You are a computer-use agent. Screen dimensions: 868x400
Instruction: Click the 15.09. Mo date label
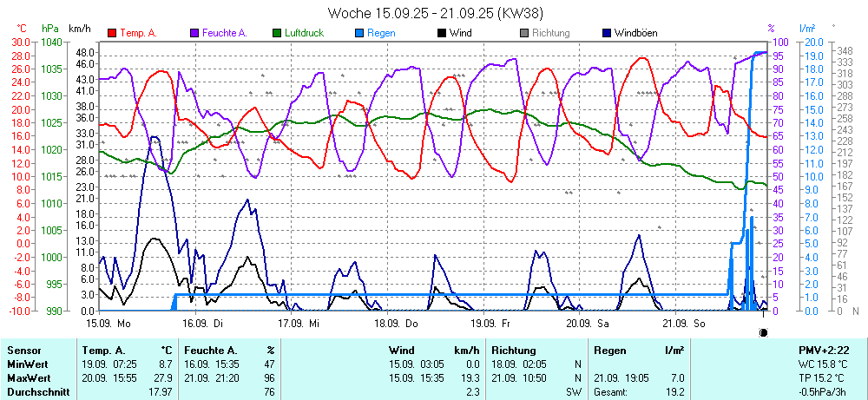point(108,322)
